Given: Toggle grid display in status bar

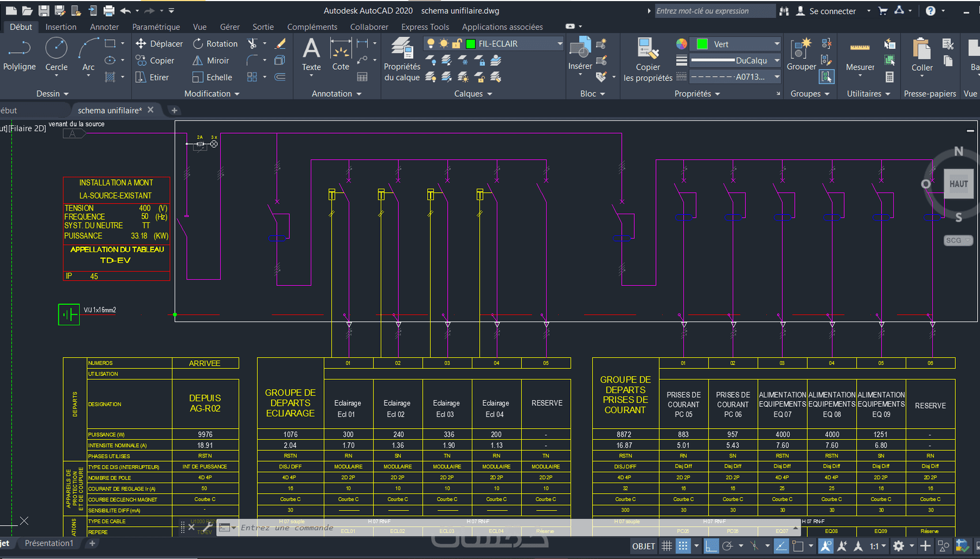Looking at the screenshot, I should 666,546.
